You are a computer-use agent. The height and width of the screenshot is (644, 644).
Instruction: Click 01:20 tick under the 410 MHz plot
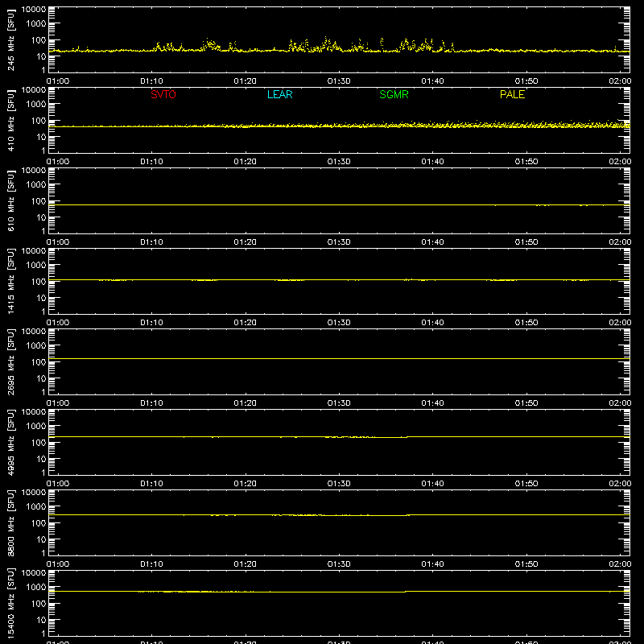coord(246,162)
